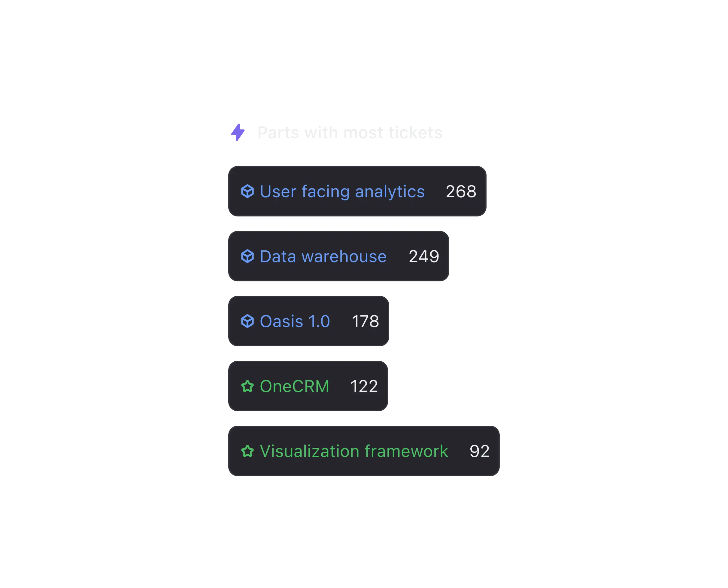Click the cube icon beside Oasis 1.0
This screenshot has width=728, height=588.
point(247,321)
